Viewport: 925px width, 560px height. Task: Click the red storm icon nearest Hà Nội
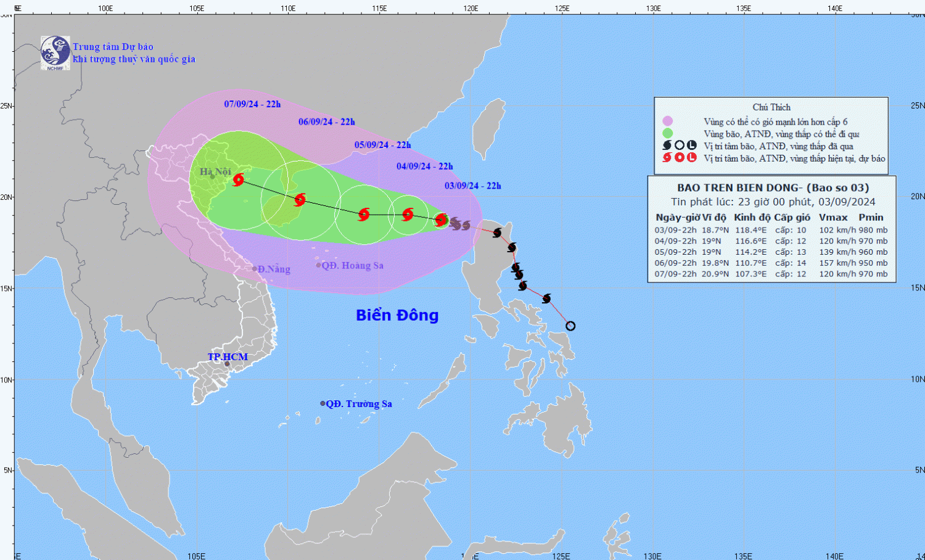coord(239,179)
